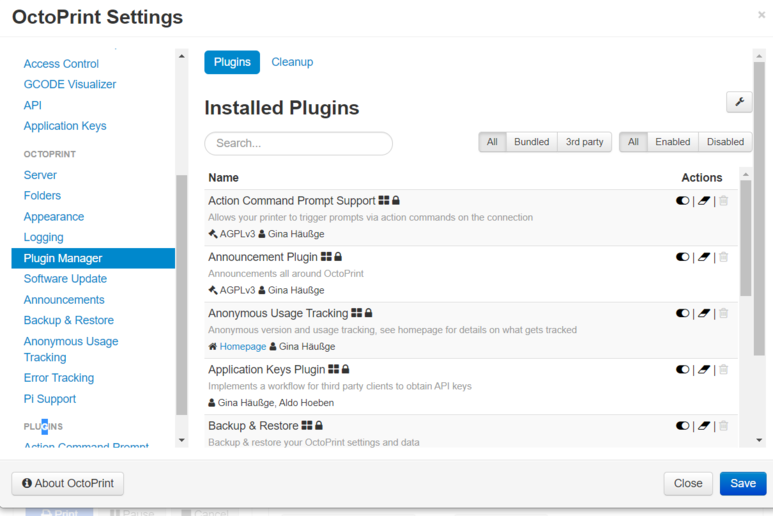773x516 pixels.
Task: Filter plugins by 3rd party
Action: (x=584, y=142)
